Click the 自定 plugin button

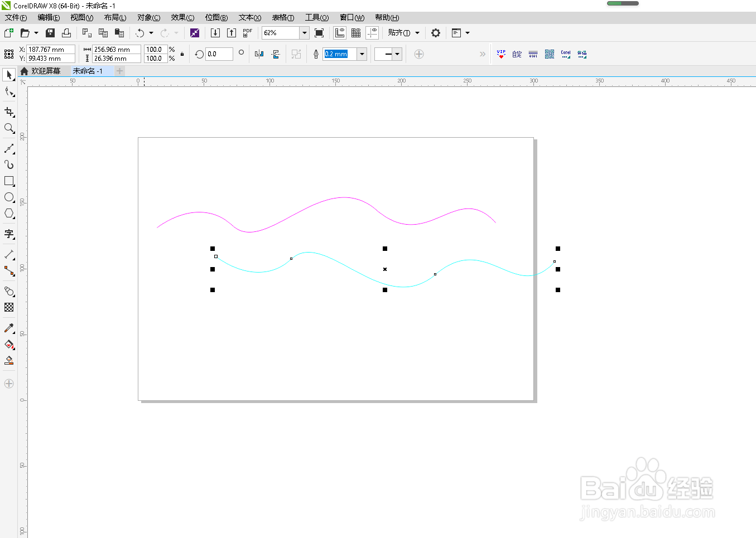pos(517,54)
